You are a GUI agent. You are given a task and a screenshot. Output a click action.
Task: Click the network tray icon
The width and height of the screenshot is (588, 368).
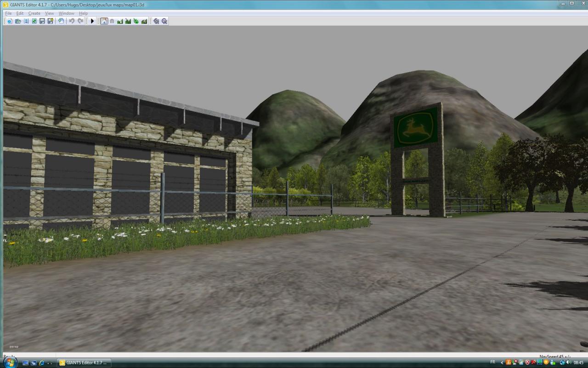pos(562,362)
